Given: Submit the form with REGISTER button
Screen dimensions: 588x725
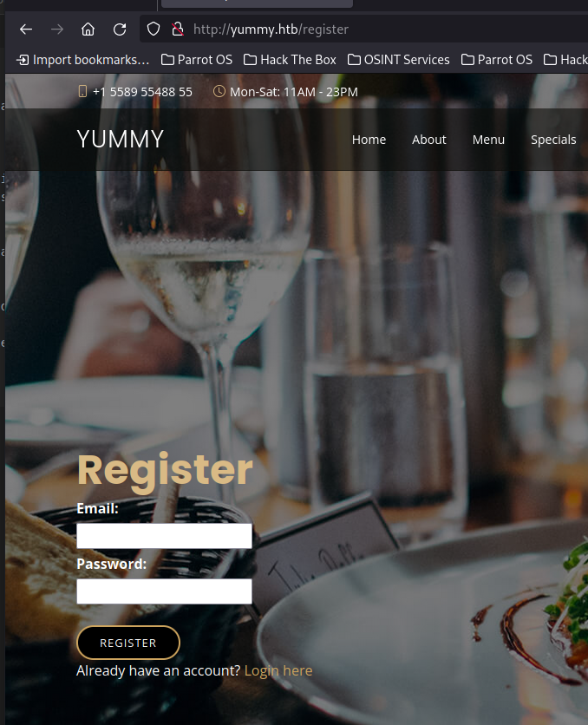Looking at the screenshot, I should [x=128, y=643].
